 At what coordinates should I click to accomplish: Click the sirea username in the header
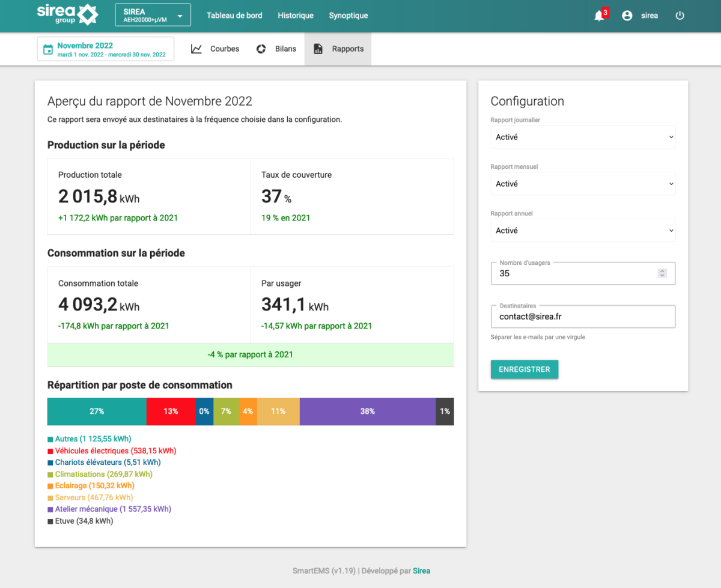tap(650, 16)
